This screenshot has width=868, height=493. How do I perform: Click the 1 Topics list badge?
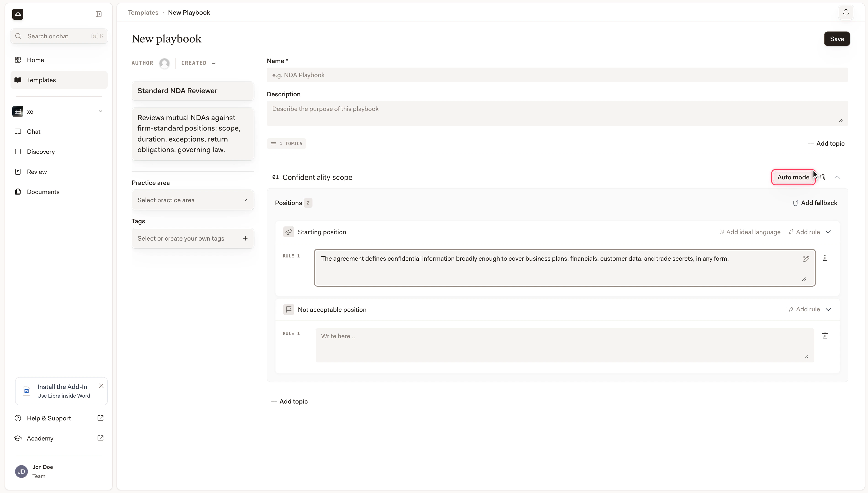[286, 144]
